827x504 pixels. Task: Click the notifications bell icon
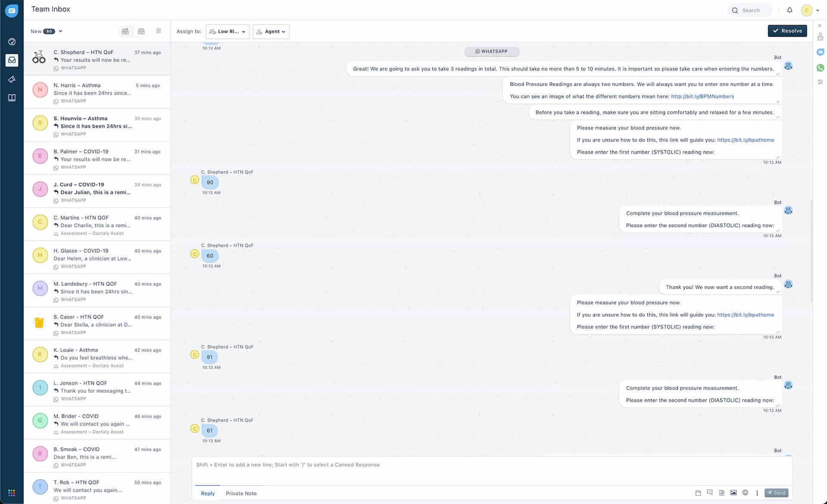(789, 10)
